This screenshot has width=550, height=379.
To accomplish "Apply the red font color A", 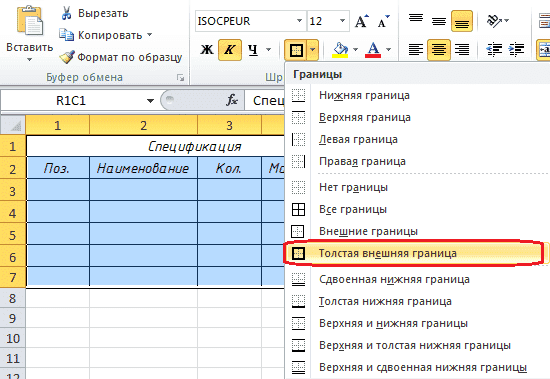I will coord(373,50).
